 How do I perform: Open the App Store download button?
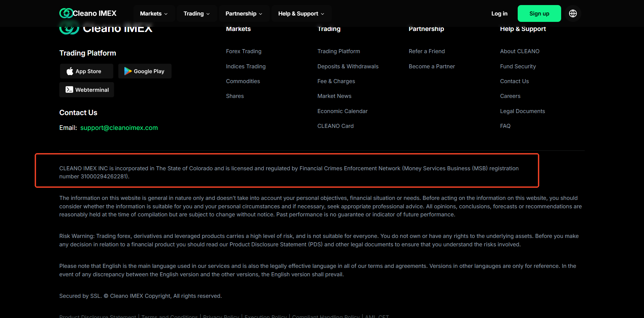click(x=87, y=71)
